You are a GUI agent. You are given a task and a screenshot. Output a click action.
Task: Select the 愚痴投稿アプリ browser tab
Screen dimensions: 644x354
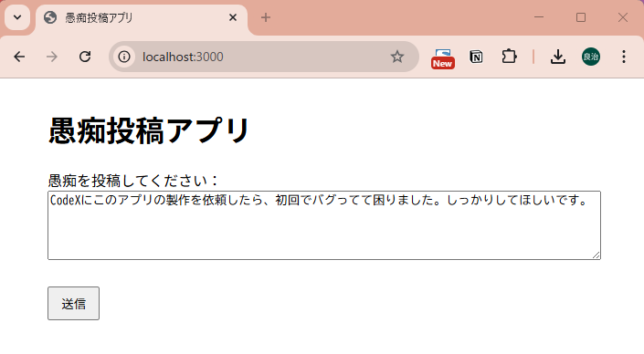pos(142,18)
